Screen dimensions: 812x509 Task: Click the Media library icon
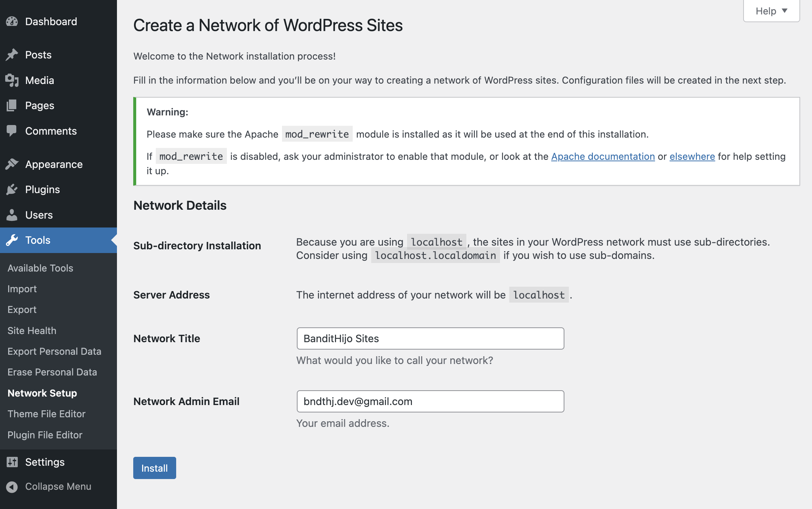[x=12, y=80]
